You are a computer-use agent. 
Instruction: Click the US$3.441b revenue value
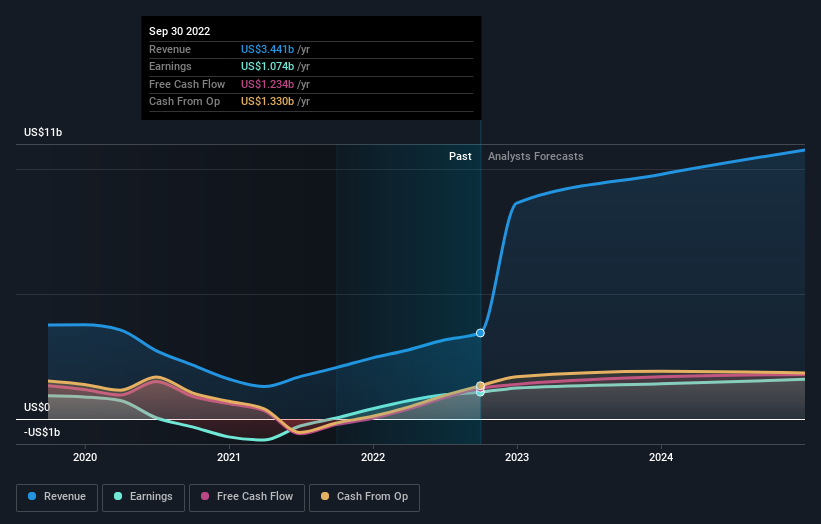[267, 49]
